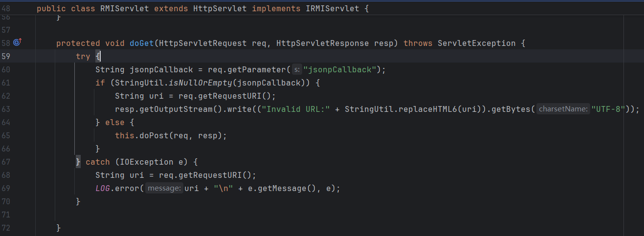Viewport: 644px width, 236px height.
Task: Click the doGet method name
Action: [x=142, y=43]
